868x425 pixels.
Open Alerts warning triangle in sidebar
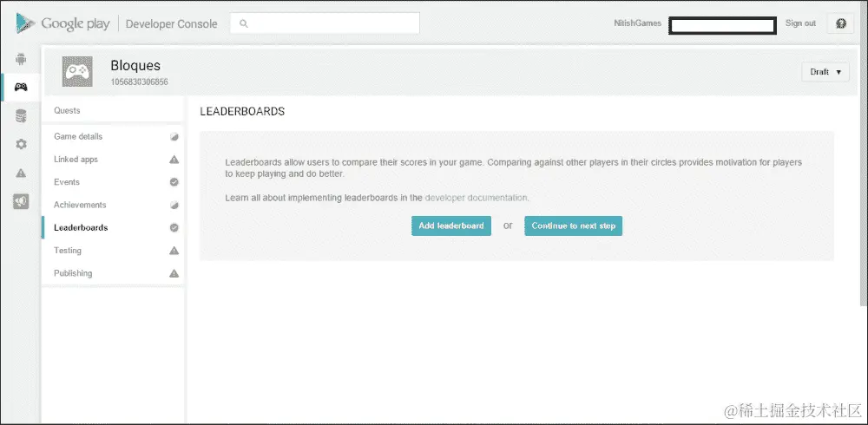tap(21, 173)
